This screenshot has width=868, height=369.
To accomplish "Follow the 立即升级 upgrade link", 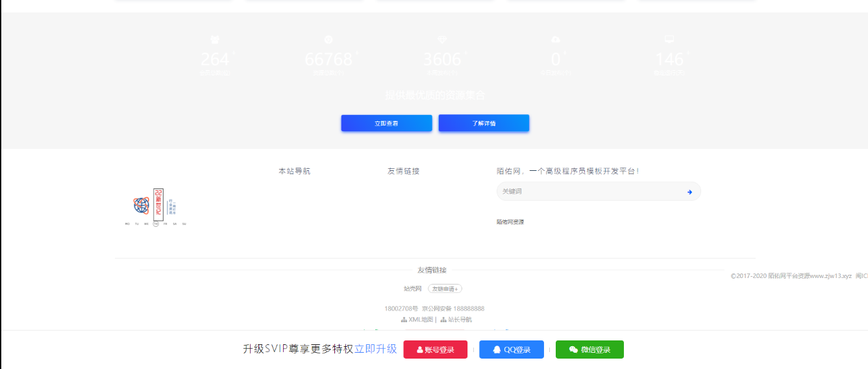I will (x=375, y=349).
